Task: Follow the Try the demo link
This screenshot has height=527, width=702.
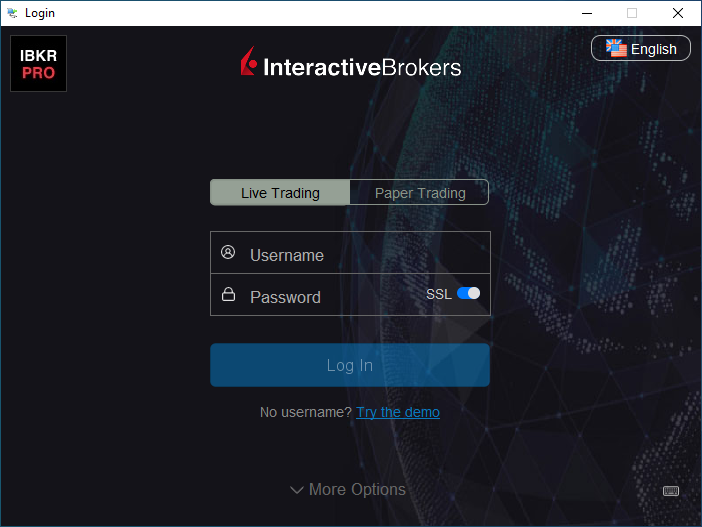Action: (x=398, y=412)
